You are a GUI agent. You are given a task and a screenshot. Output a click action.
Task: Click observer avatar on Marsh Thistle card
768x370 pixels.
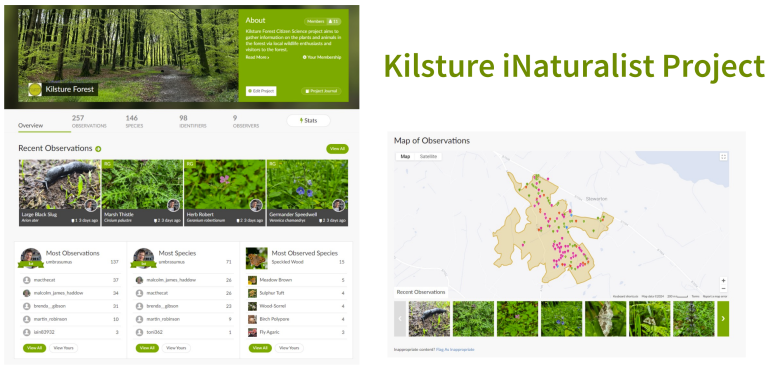[173, 205]
